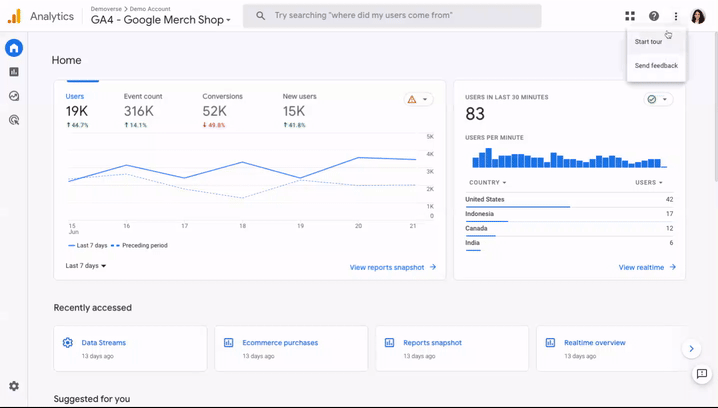Select Start tour from the menu
Screen dimensions: 718x408
pyautogui.click(x=648, y=42)
